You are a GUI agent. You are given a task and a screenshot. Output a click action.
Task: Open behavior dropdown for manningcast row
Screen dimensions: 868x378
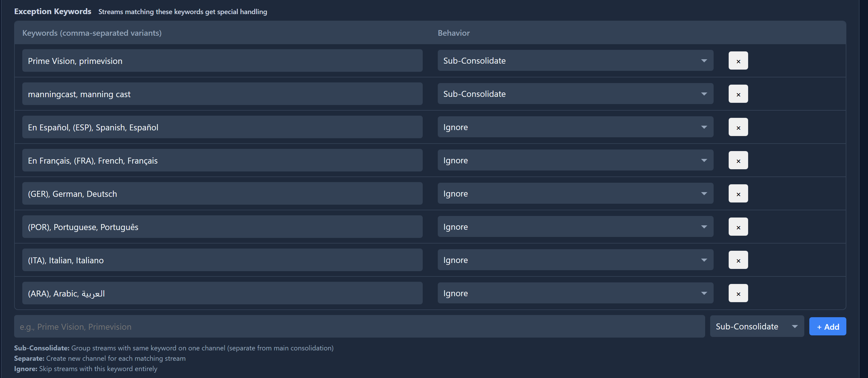click(575, 94)
